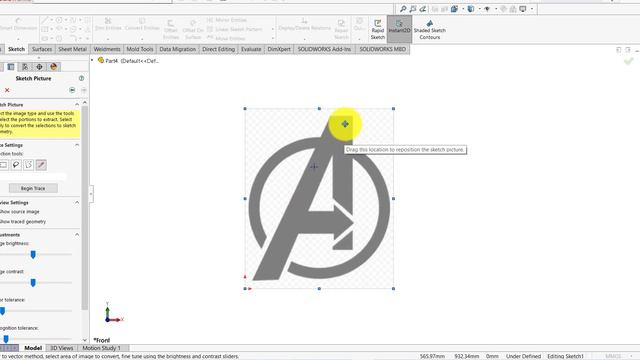
Task: Open the Data Migration tab
Action: point(178,49)
